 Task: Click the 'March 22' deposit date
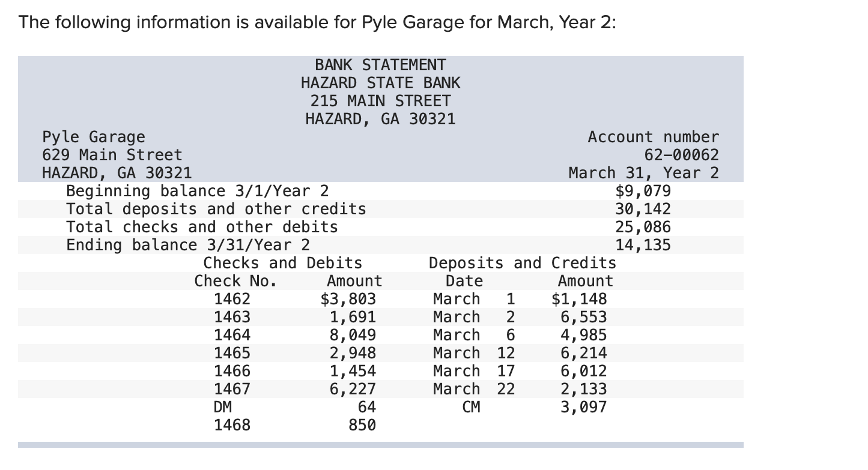(x=474, y=389)
